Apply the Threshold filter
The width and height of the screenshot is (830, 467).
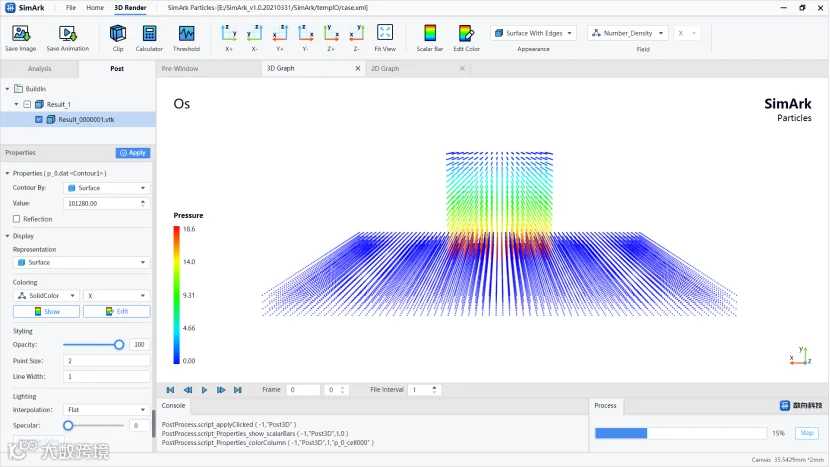point(186,38)
